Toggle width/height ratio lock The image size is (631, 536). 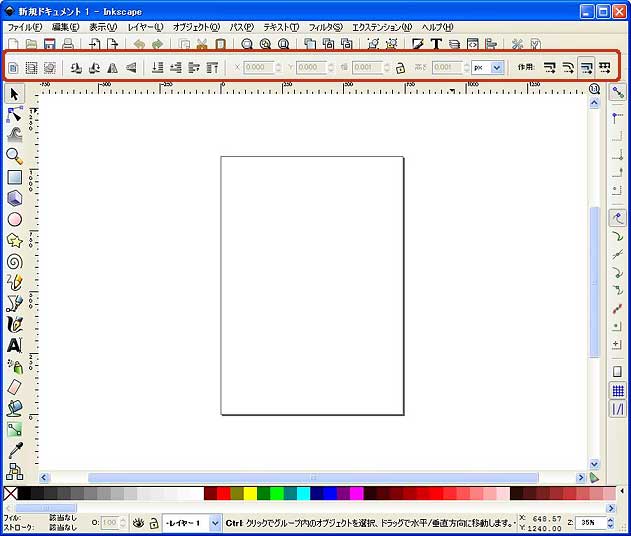click(x=400, y=68)
